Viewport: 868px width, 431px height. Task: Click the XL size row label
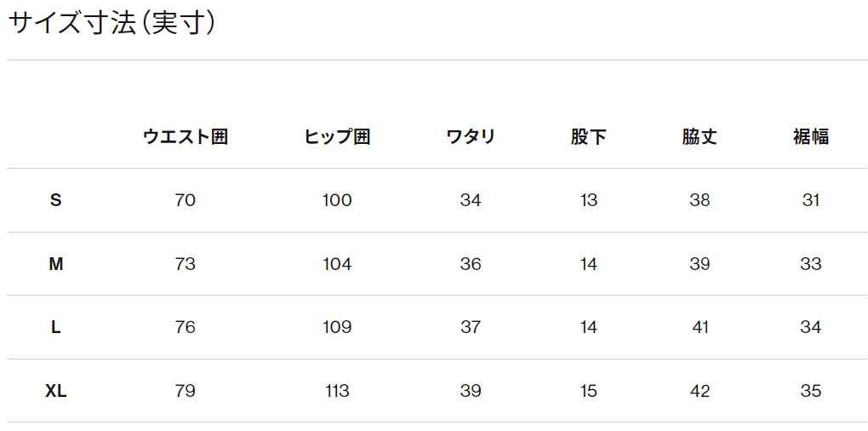(x=56, y=392)
